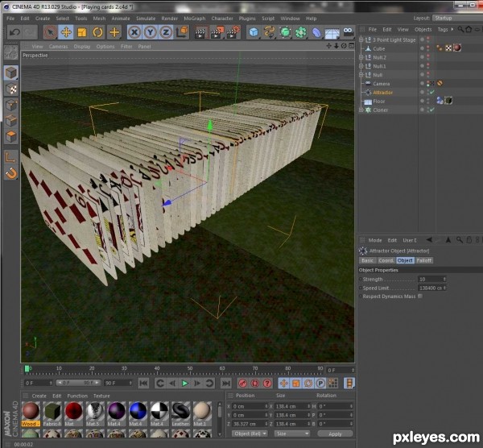
Task: Open the spline tools icon
Action: click(x=269, y=32)
